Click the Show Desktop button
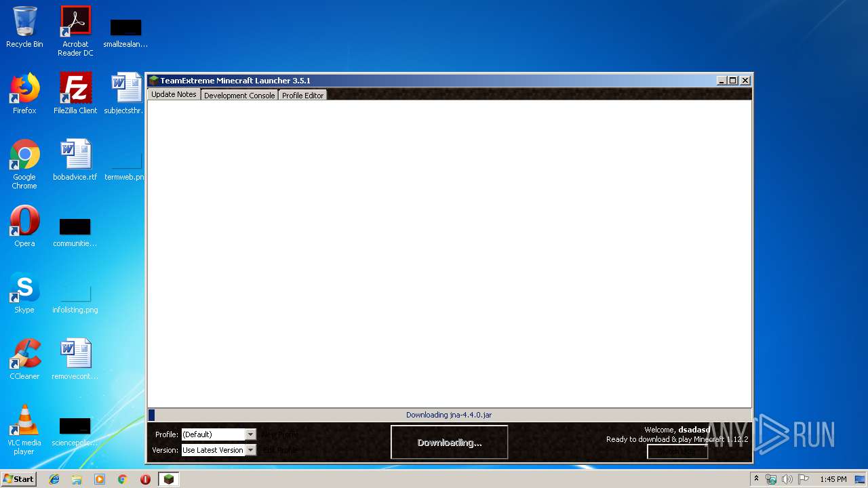The image size is (868, 488). click(x=861, y=479)
